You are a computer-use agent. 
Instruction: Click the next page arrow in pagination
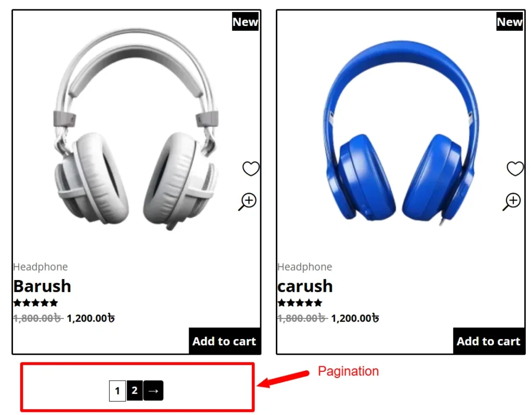coord(153,391)
